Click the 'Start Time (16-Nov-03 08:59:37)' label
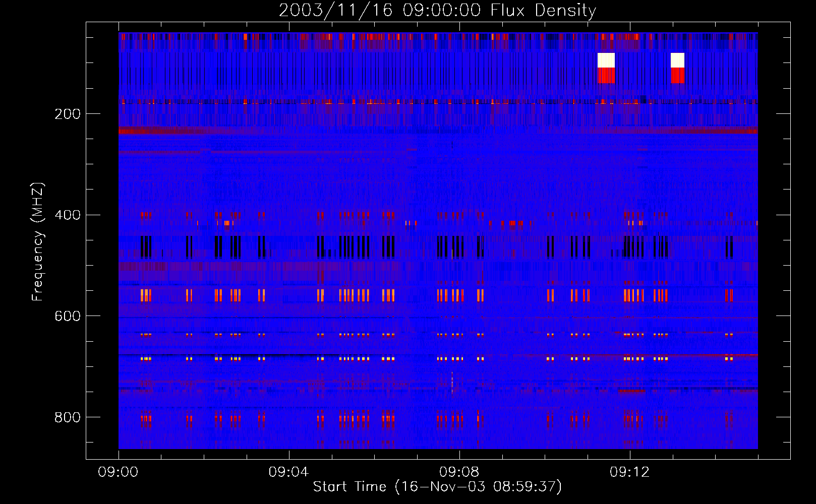The width and height of the screenshot is (816, 504). [x=437, y=487]
